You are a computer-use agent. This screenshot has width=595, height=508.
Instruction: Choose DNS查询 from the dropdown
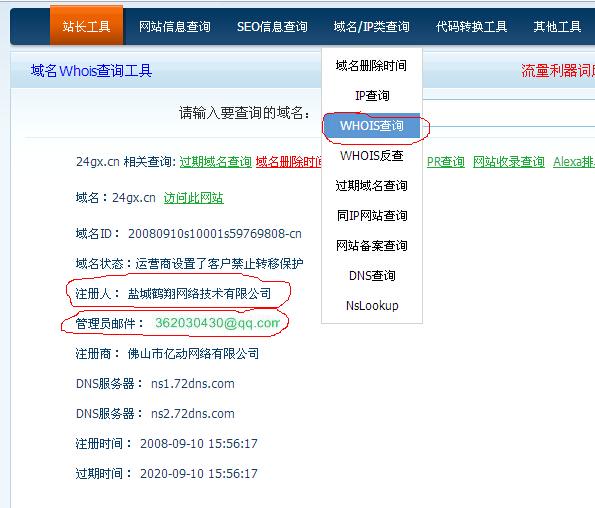click(372, 275)
